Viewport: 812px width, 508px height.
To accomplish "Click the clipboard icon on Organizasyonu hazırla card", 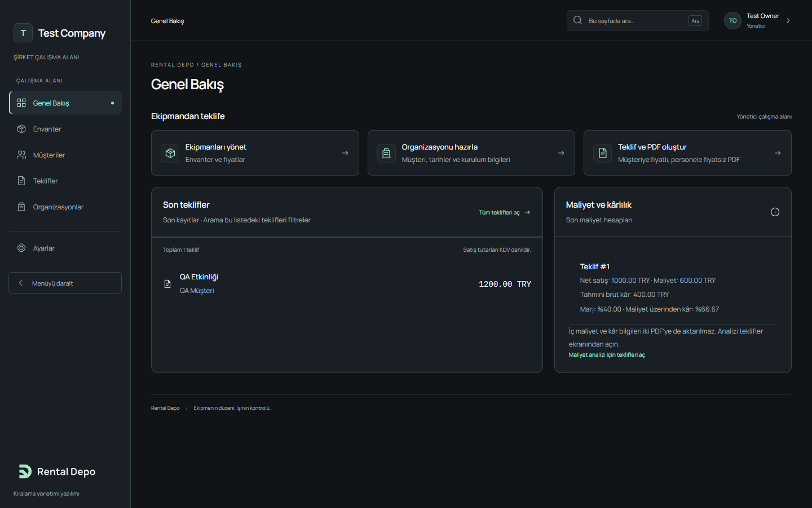I will 386,153.
